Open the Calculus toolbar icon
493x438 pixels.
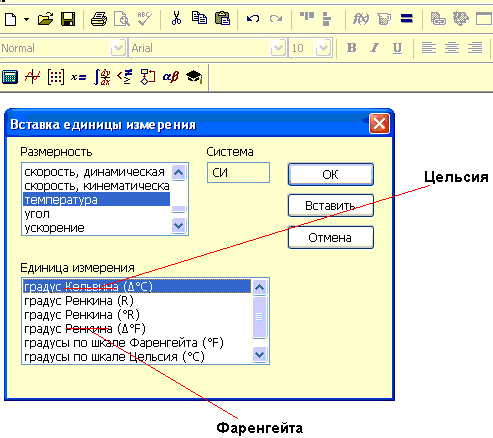pyautogui.click(x=102, y=77)
